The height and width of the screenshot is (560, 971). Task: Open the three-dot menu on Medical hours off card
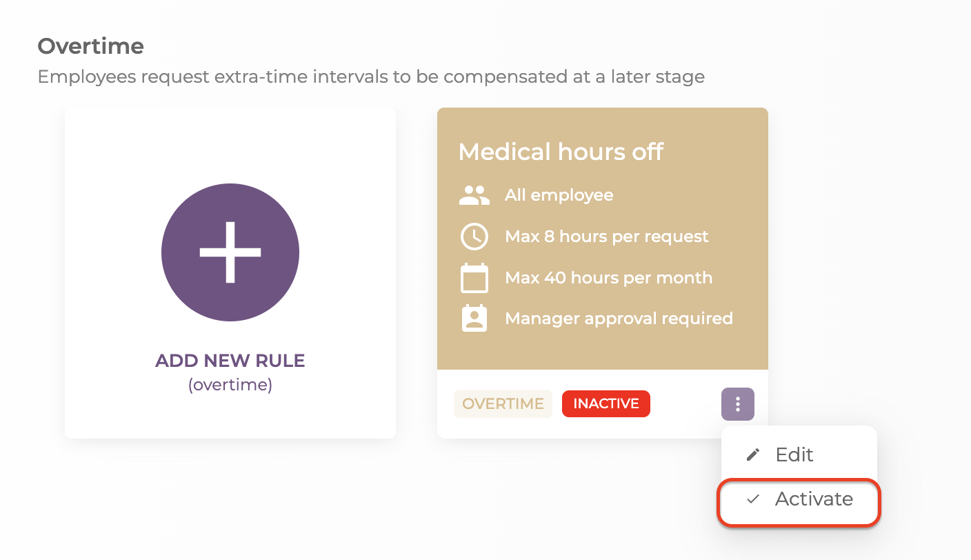coord(738,404)
